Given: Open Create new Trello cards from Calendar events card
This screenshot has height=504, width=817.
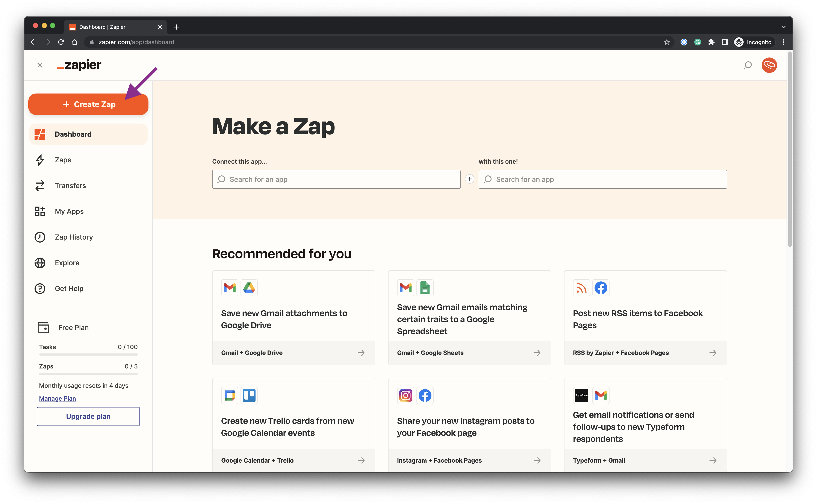Looking at the screenshot, I should coord(294,425).
